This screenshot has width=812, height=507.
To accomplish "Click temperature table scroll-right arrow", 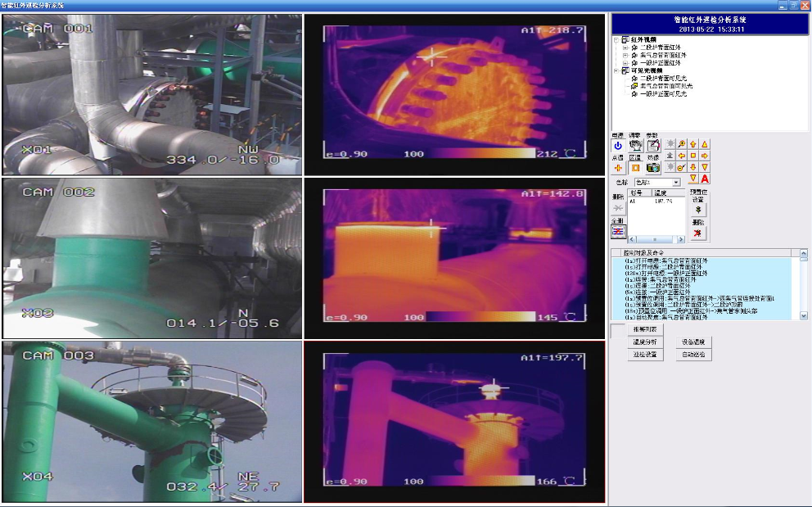I will (681, 239).
